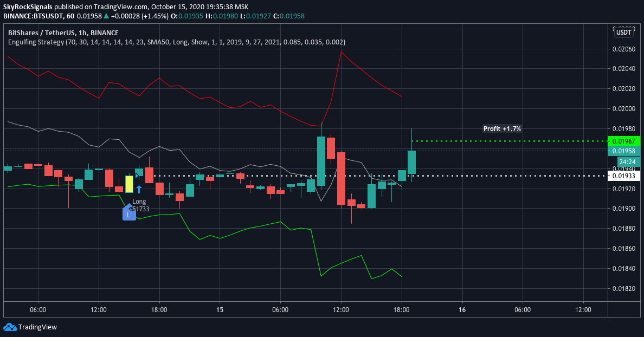The height and width of the screenshot is (337, 644).
Task: Click the Long 51733 trade label
Action: tap(139, 205)
